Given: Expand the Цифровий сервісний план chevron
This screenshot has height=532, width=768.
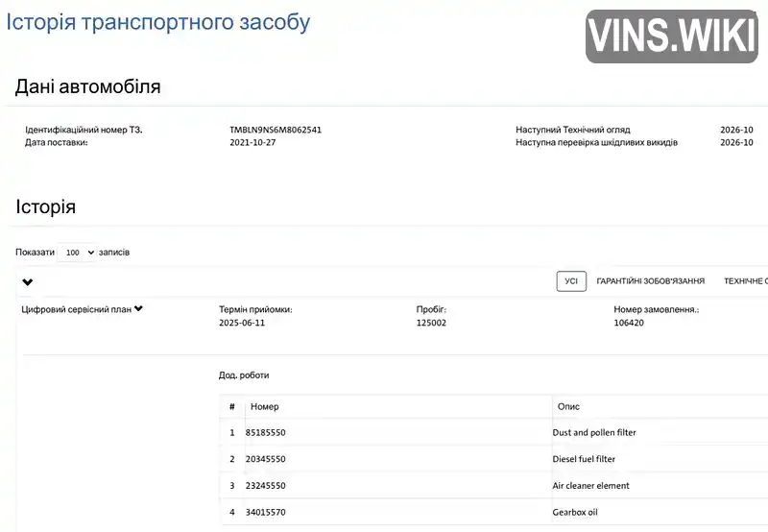Looking at the screenshot, I should [139, 309].
